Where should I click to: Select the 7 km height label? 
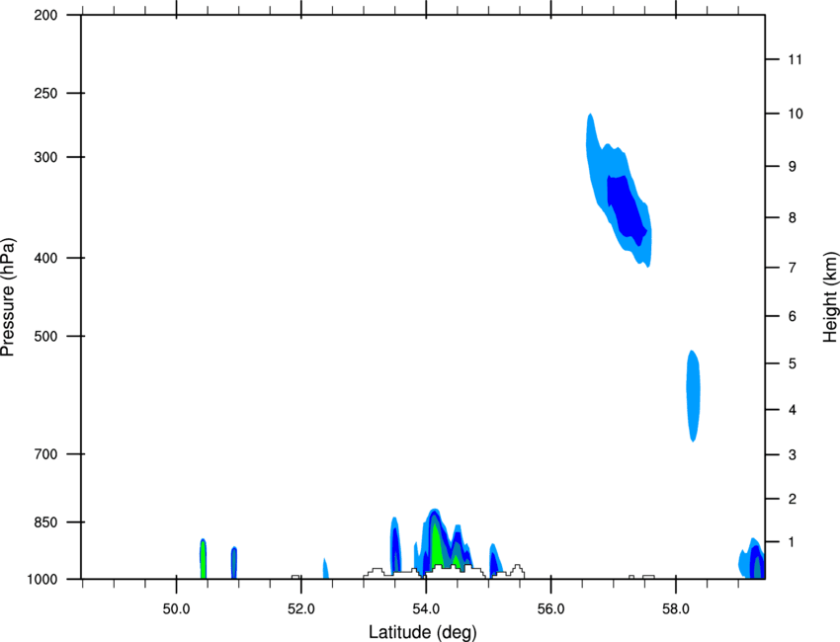click(x=792, y=268)
